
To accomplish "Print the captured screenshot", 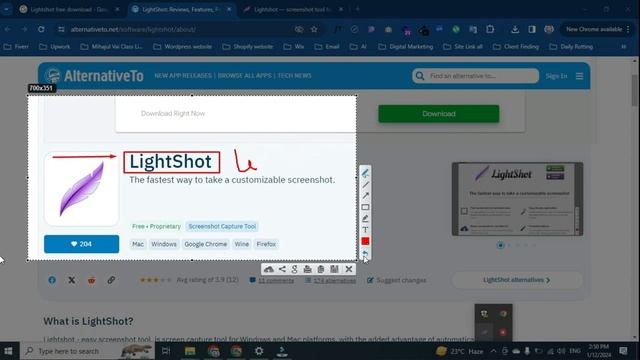I will [308, 269].
